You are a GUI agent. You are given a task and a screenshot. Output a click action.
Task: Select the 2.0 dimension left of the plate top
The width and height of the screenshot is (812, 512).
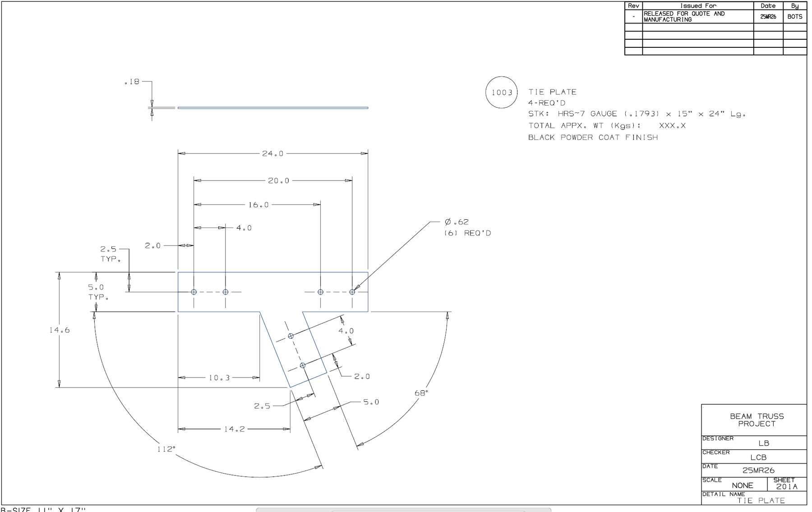(x=153, y=245)
